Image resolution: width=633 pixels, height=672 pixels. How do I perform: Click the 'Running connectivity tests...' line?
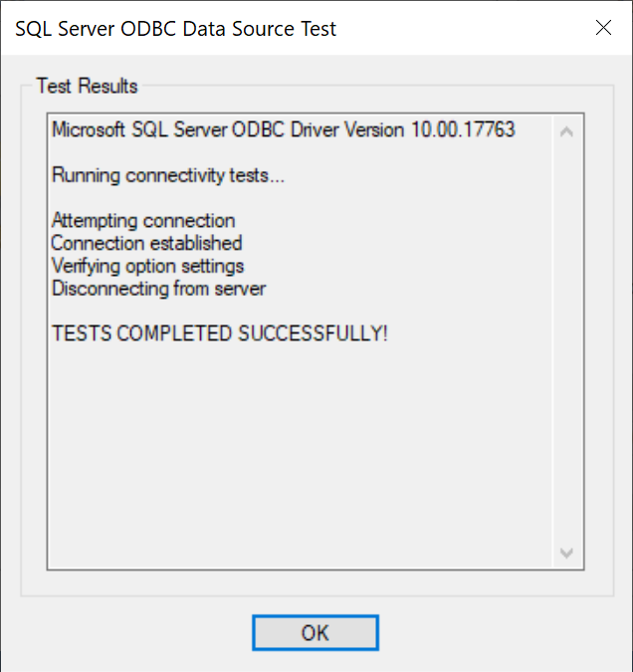click(168, 176)
